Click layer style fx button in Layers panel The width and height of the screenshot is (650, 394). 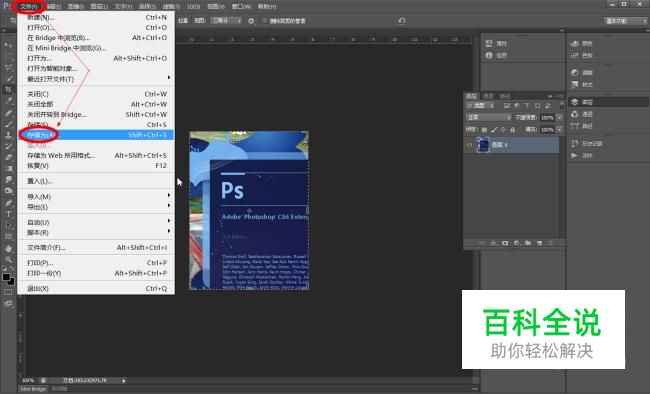click(x=494, y=243)
